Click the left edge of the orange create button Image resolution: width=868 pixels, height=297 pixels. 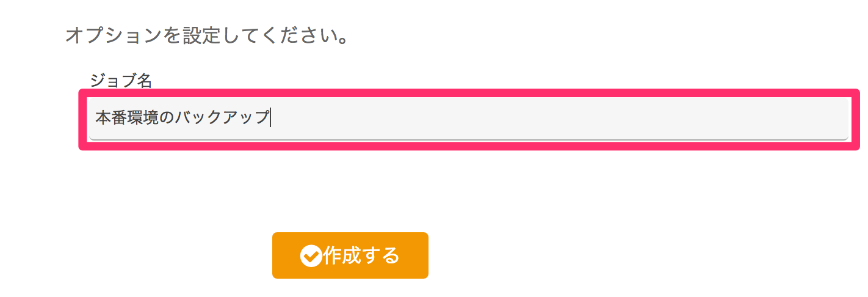[275, 255]
